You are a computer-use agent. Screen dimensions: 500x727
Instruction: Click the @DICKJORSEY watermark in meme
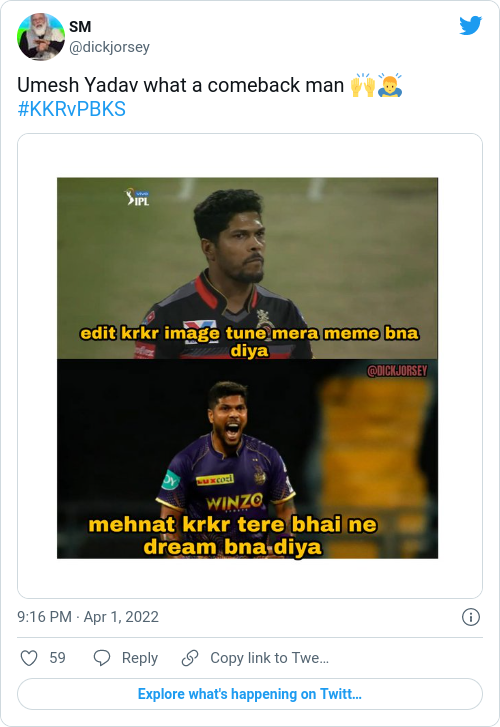pos(397,371)
